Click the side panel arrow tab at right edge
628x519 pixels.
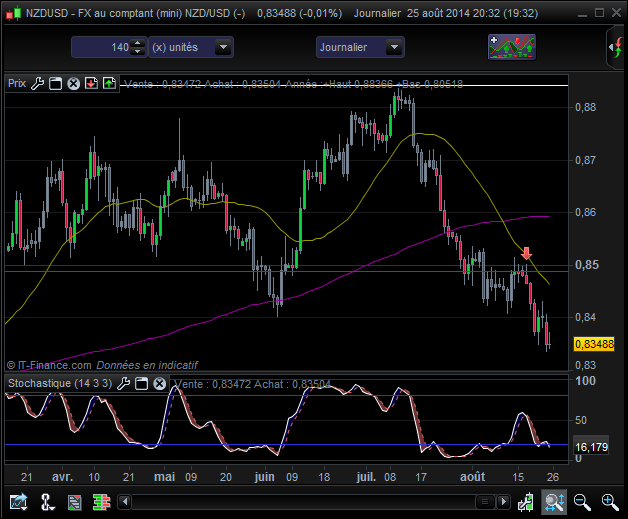[616, 47]
